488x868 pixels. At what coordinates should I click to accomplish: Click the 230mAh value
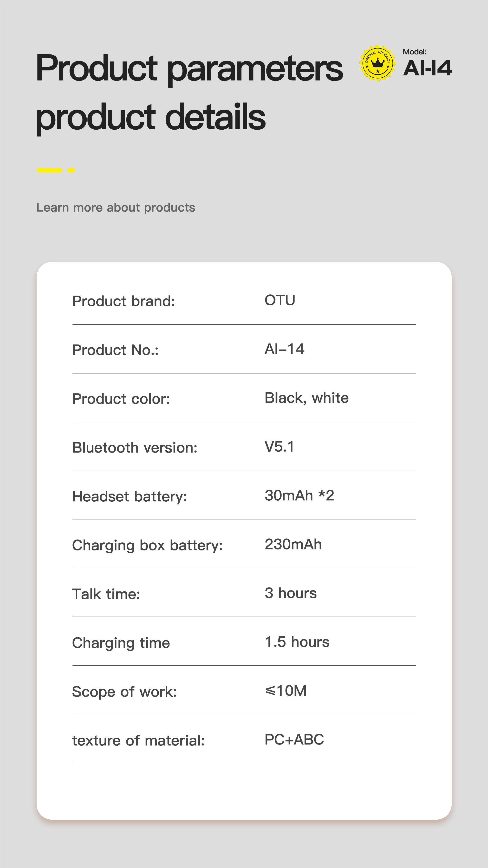pos(293,544)
